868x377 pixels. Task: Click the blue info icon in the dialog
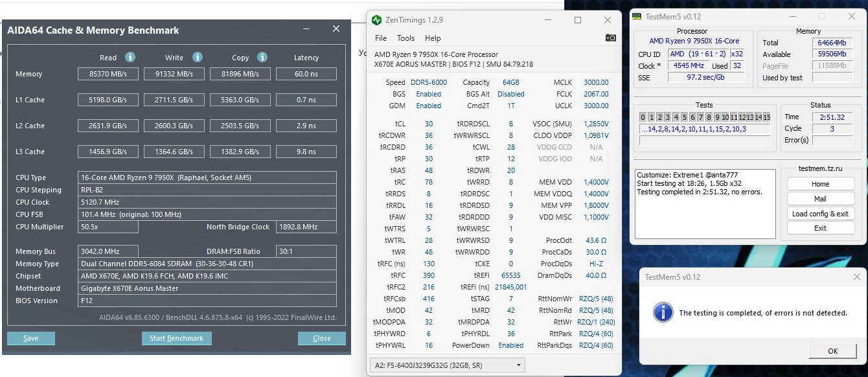[x=663, y=312]
